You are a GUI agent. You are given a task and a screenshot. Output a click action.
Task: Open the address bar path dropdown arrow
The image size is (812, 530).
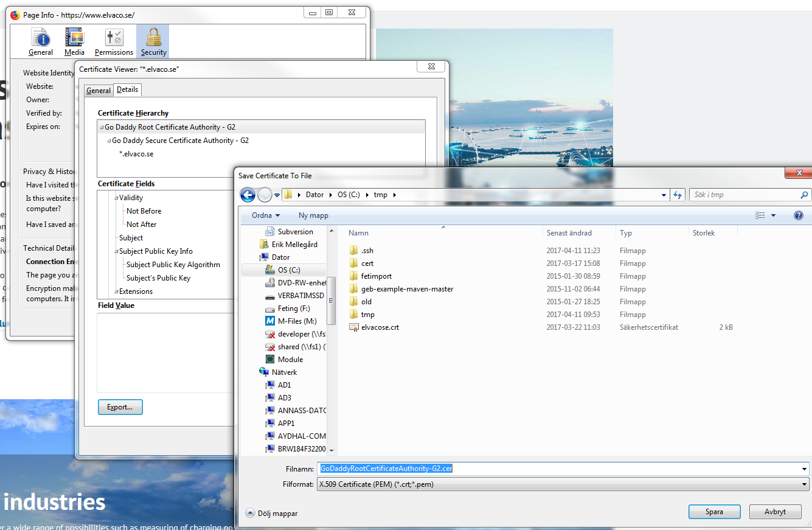(x=664, y=195)
